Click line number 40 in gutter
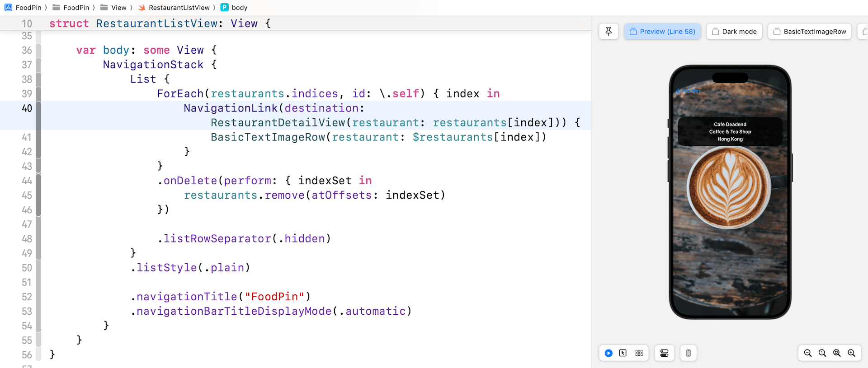Image resolution: width=868 pixels, height=368 pixels. click(27, 108)
